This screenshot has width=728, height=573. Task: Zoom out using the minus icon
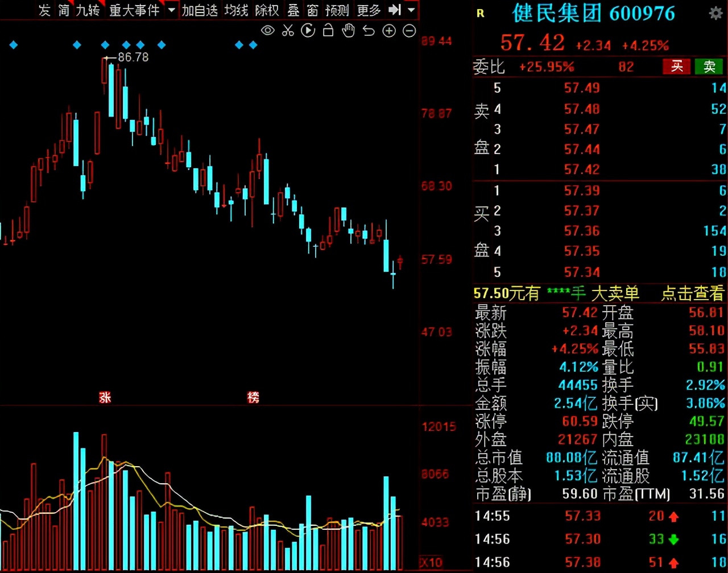pos(409,31)
